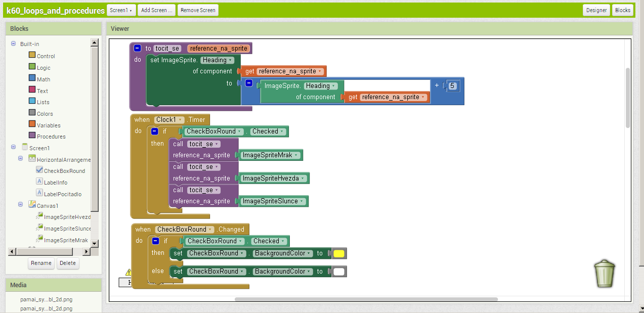Click the viewer horizontal scrollbar
This screenshot has height=313, width=644.
click(x=366, y=299)
